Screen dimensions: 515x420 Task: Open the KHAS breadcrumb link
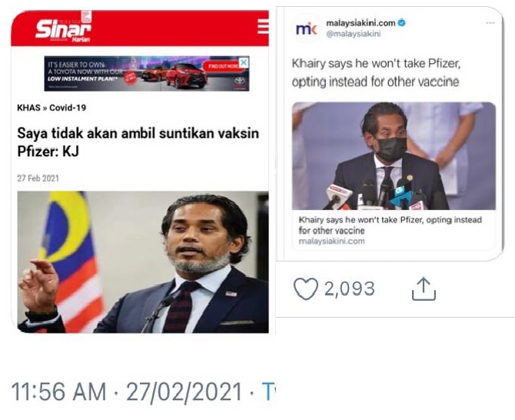tap(28, 108)
